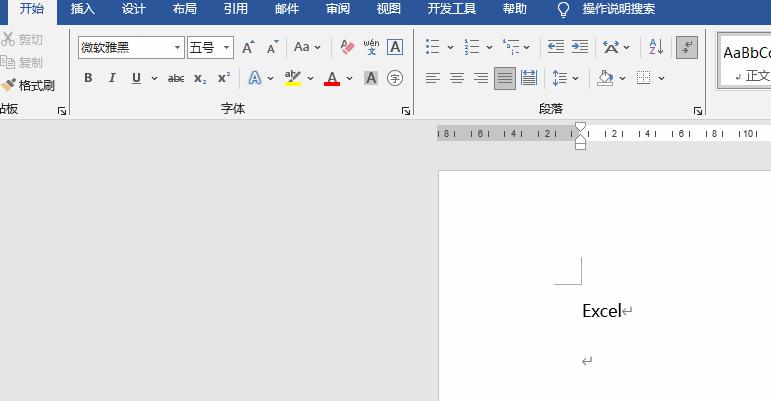Increase font size with the large A icon
Image resolution: width=771 pixels, height=401 pixels.
(x=248, y=47)
